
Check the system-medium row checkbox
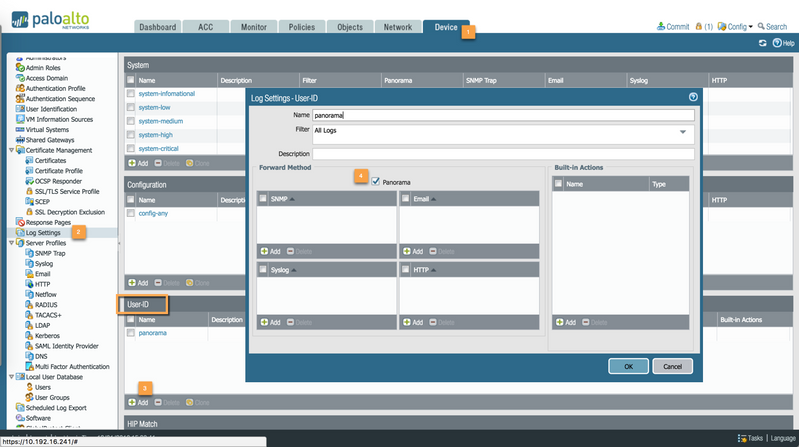pyautogui.click(x=131, y=121)
